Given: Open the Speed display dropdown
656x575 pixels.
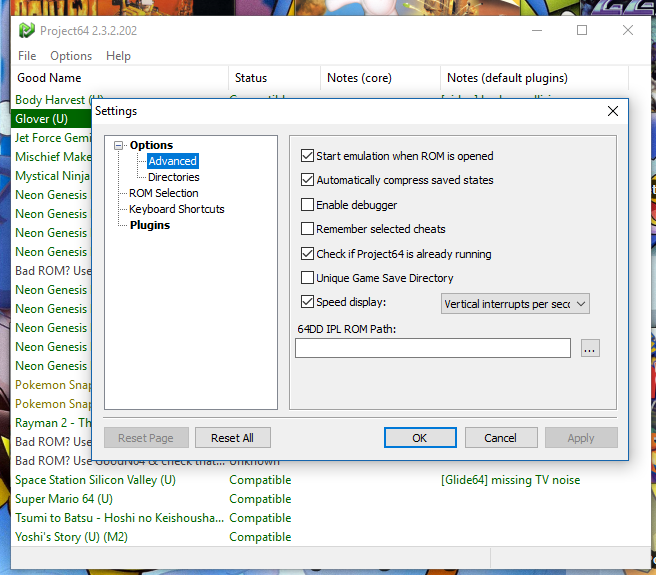Looking at the screenshot, I should [515, 304].
